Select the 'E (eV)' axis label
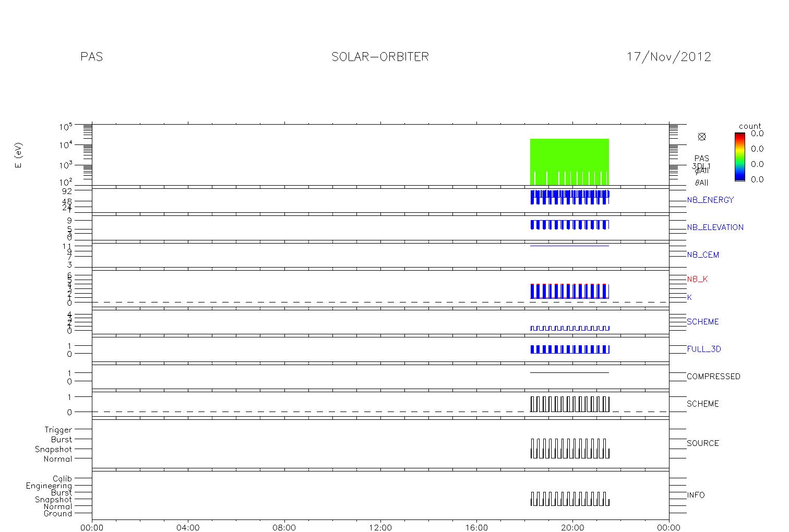 coord(19,155)
